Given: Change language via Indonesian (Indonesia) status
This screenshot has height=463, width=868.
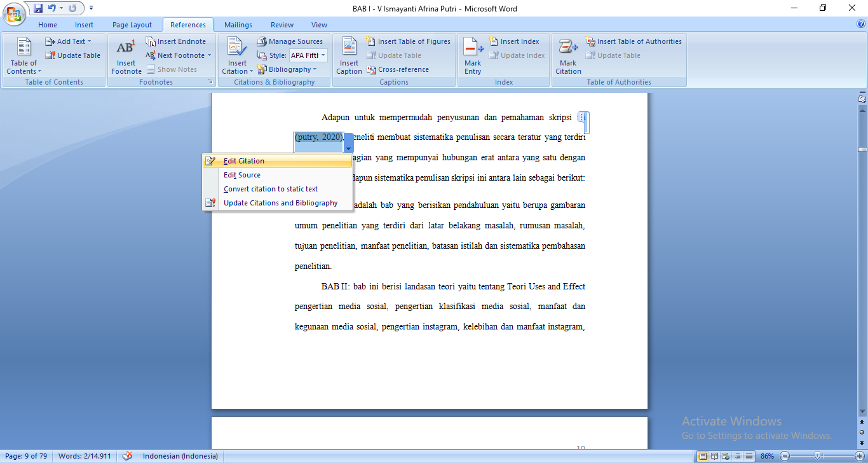Looking at the screenshot, I should 180,456.
